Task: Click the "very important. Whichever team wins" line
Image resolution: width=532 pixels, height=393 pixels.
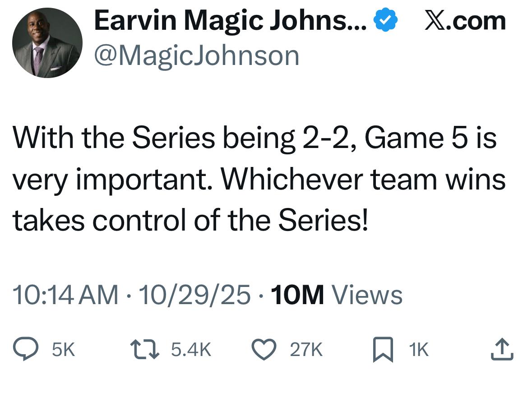Action: click(259, 180)
